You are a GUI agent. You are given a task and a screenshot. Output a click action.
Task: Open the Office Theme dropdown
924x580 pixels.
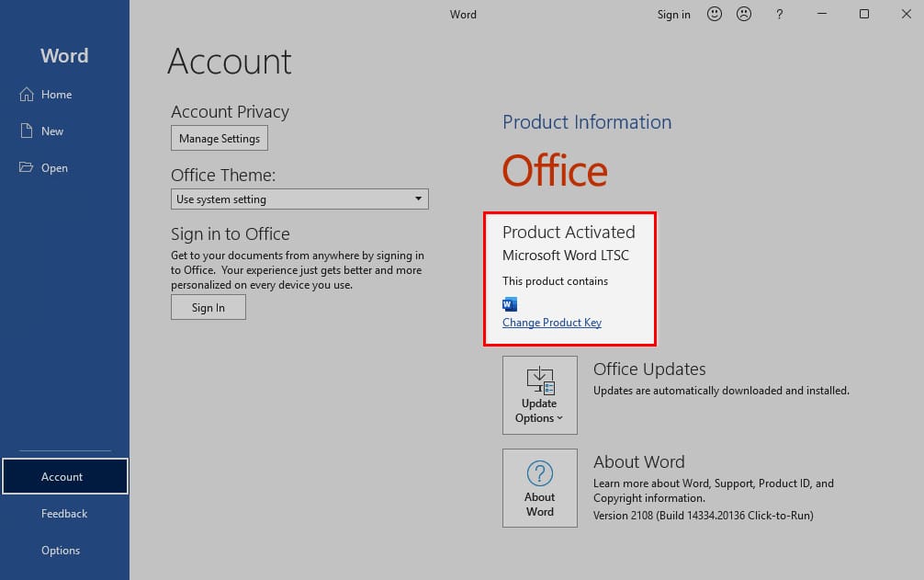[x=299, y=199]
